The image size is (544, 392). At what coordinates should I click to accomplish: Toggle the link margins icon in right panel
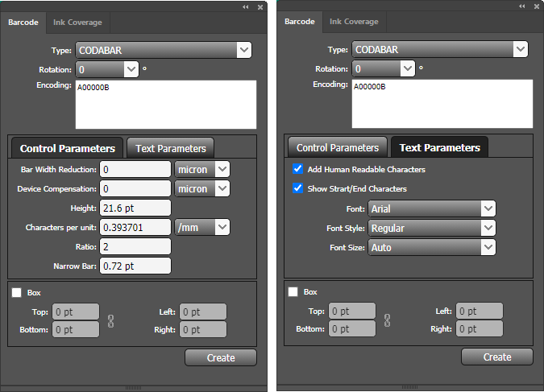tap(388, 320)
